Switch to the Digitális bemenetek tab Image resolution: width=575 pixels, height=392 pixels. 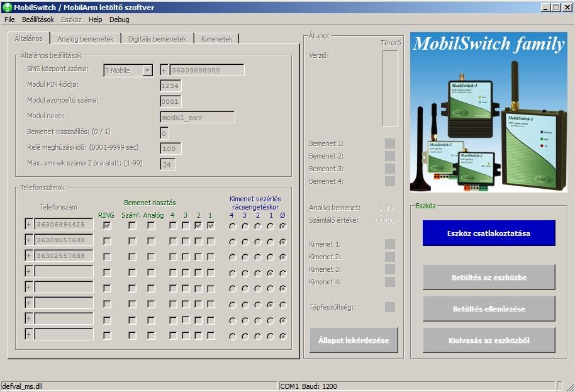point(157,39)
